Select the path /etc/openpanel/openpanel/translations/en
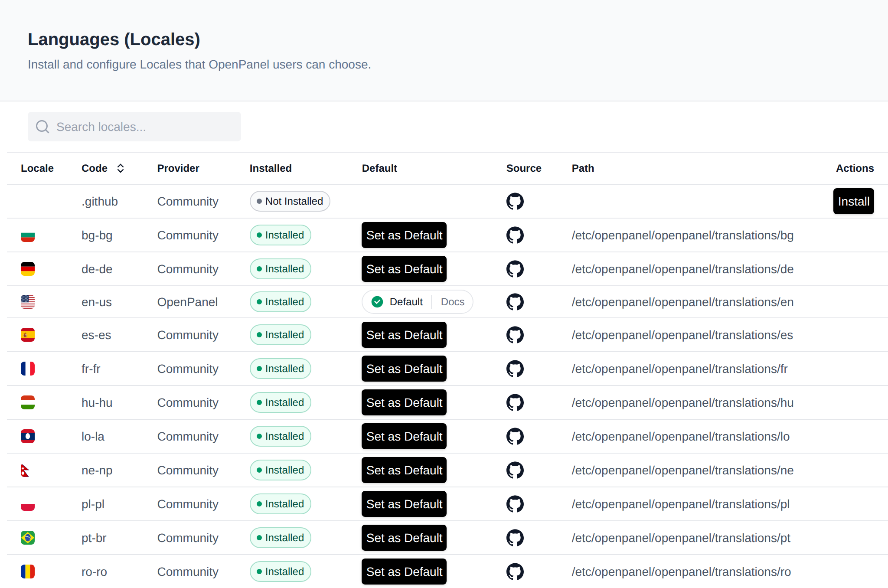The image size is (888, 588). [682, 302]
